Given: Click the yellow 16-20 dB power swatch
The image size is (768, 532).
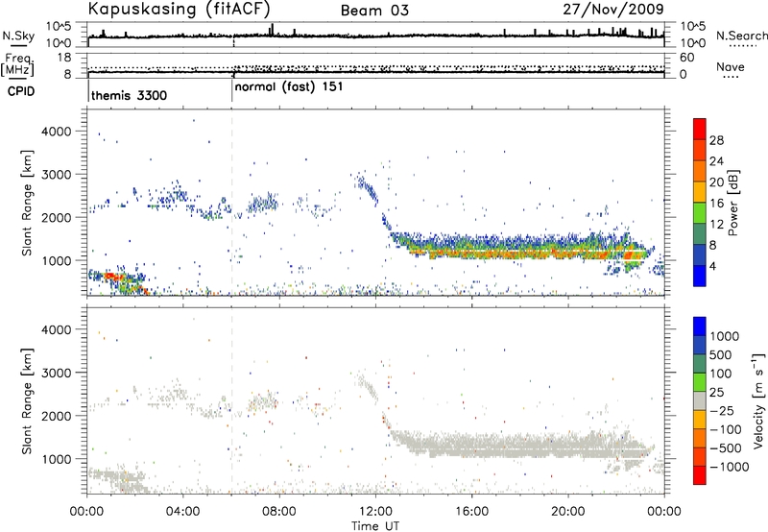Looking at the screenshot, I should [x=700, y=191].
